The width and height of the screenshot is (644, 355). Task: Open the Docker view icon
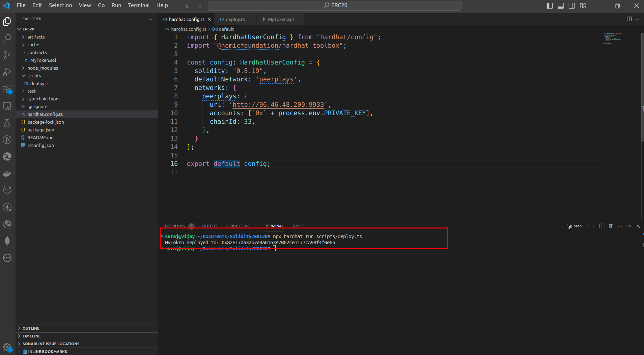pyautogui.click(x=7, y=174)
